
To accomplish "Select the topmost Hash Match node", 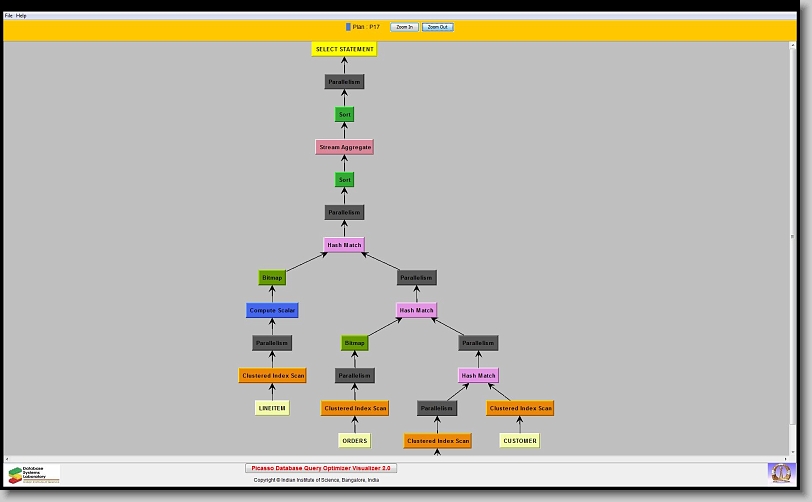I will 344,245.
